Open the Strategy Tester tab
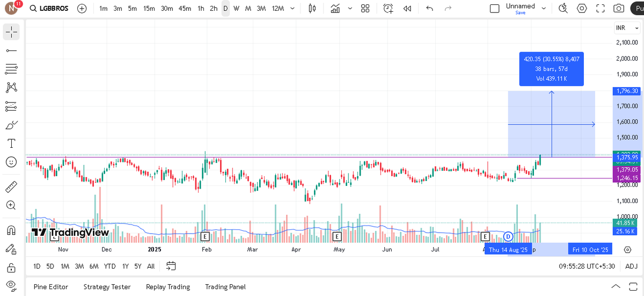Image resolution: width=644 pixels, height=296 pixels. pos(107,287)
